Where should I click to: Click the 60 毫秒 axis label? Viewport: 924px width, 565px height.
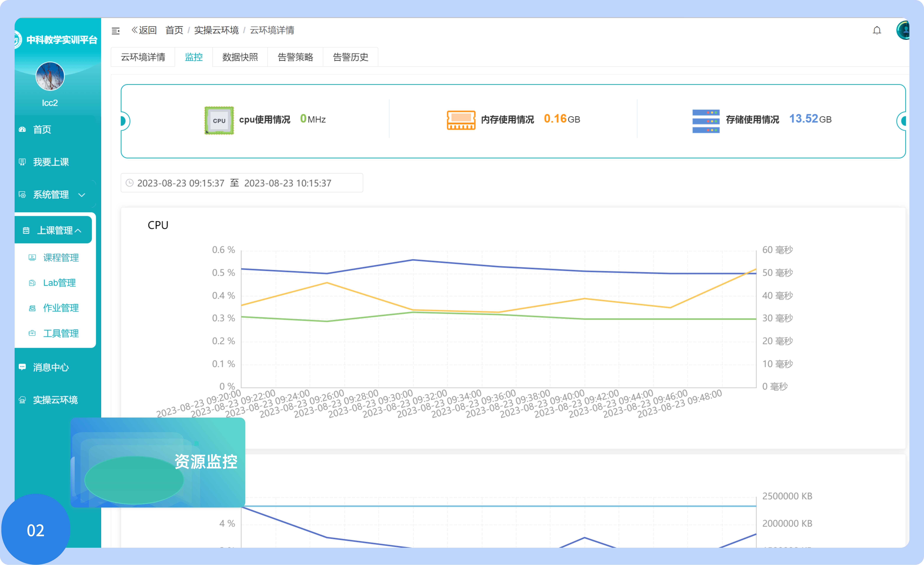[777, 250]
